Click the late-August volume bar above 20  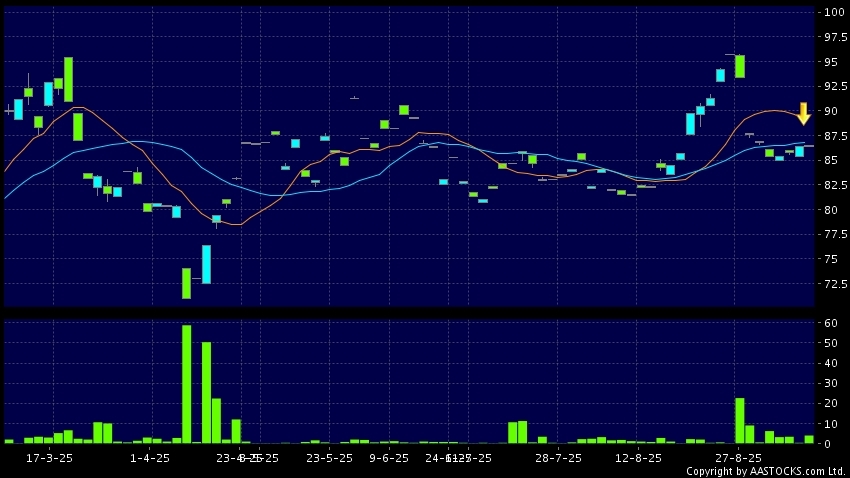click(740, 421)
